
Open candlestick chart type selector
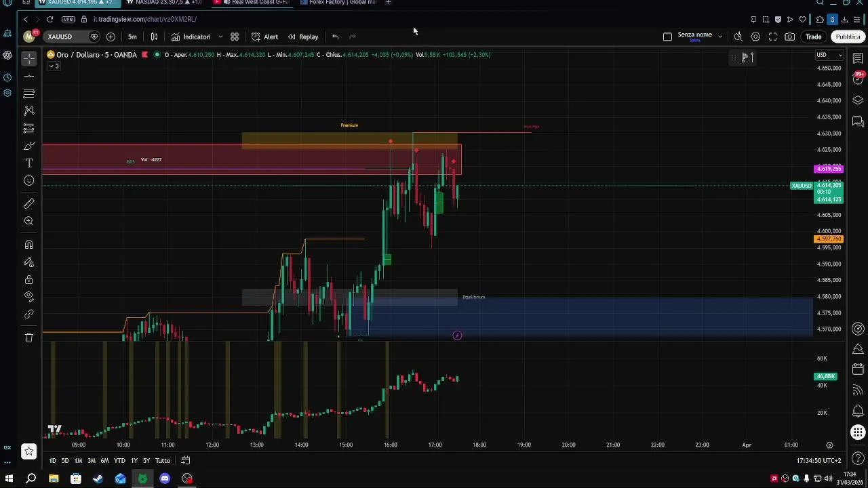(154, 37)
